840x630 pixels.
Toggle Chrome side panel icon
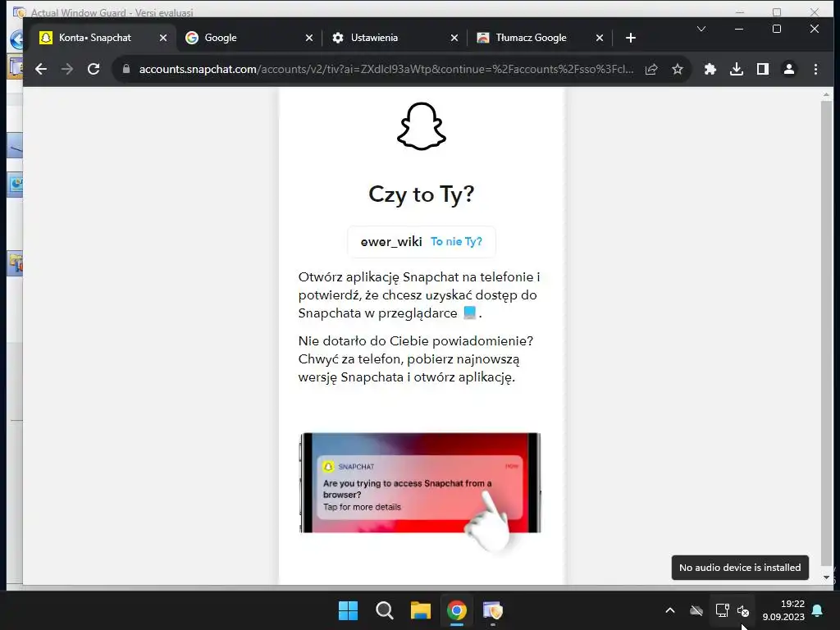click(763, 69)
